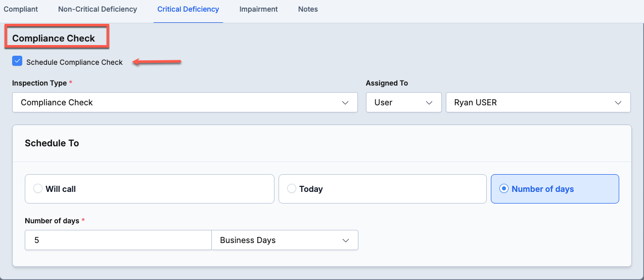Image resolution: width=644 pixels, height=280 pixels.
Task: Click the Schedule Compliance Check label text
Action: pos(74,62)
